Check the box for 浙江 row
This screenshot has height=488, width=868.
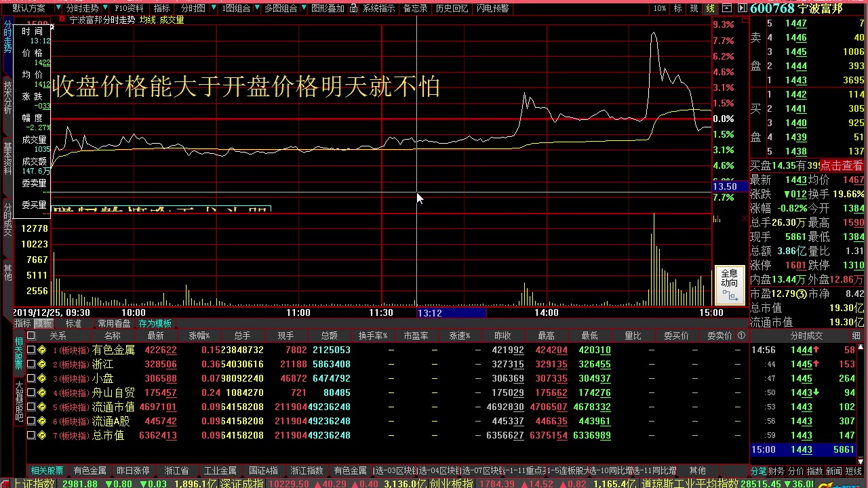(31, 365)
